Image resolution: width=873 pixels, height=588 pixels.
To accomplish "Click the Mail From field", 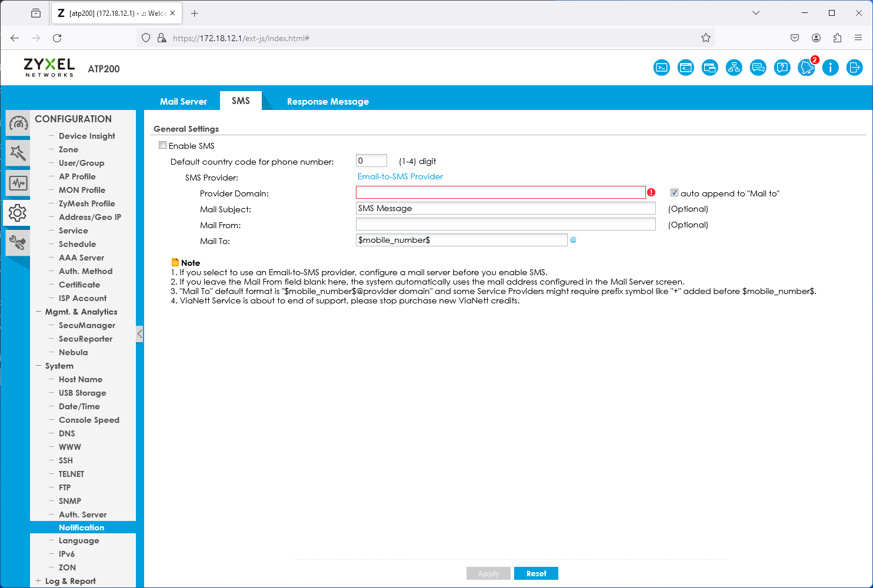I will 505,224.
